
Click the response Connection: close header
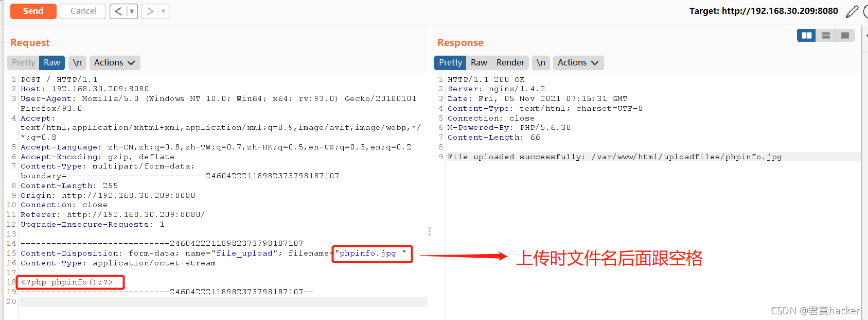pos(491,118)
